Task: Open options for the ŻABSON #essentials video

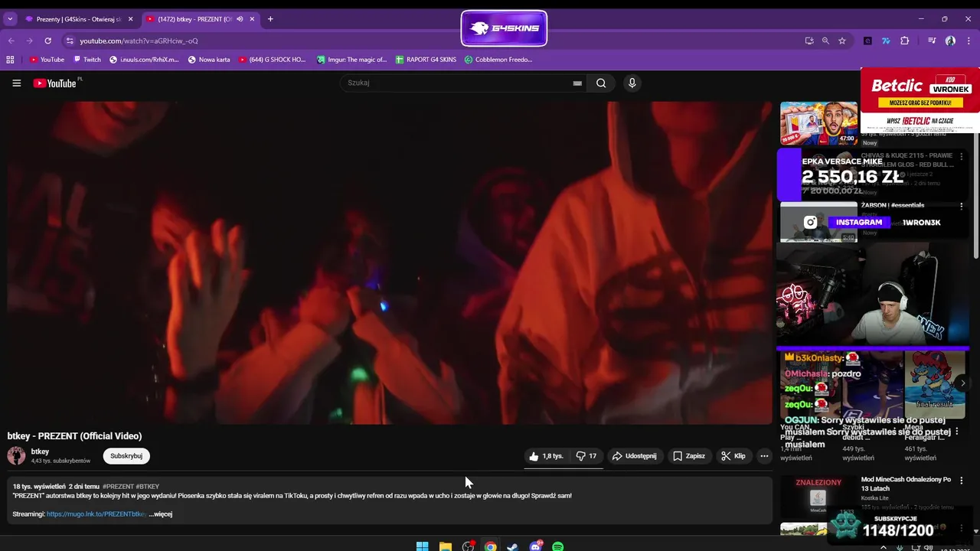Action: tap(962, 206)
